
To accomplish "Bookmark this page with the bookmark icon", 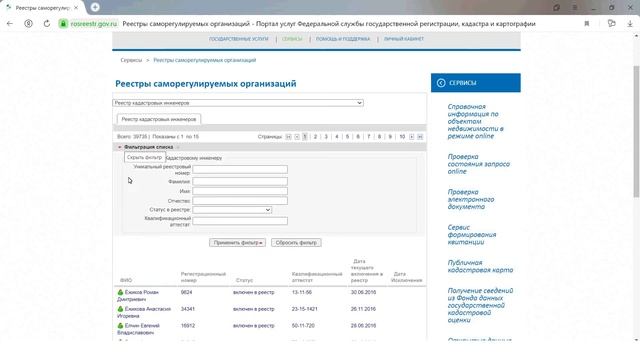I will point(587,24).
